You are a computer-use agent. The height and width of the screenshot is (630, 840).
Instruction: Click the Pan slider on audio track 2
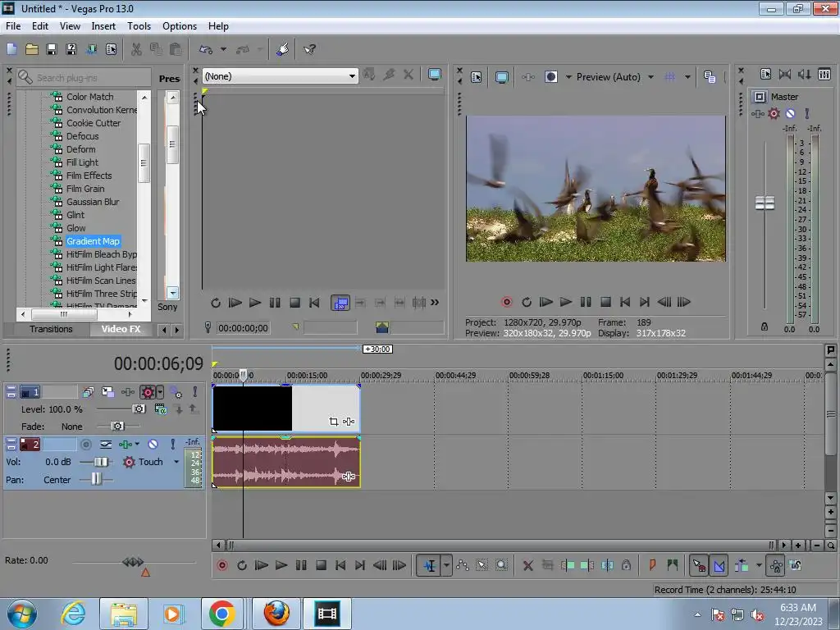[96, 479]
